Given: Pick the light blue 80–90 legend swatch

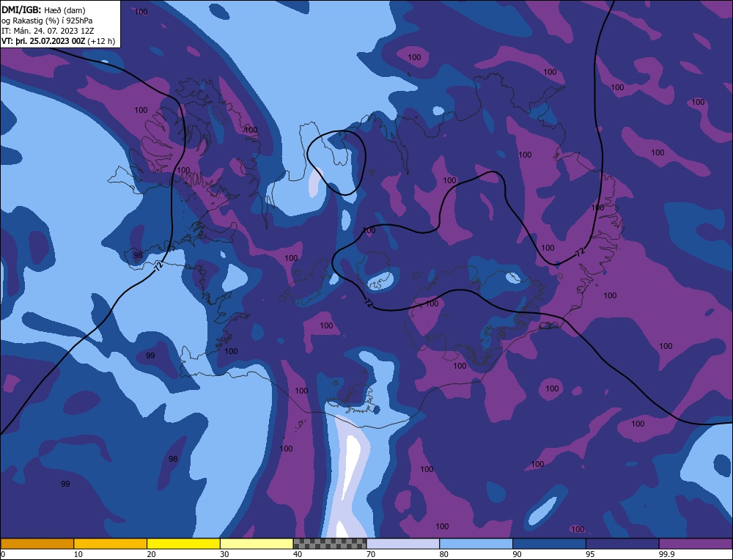Looking at the screenshot, I should pyautogui.click(x=476, y=543).
